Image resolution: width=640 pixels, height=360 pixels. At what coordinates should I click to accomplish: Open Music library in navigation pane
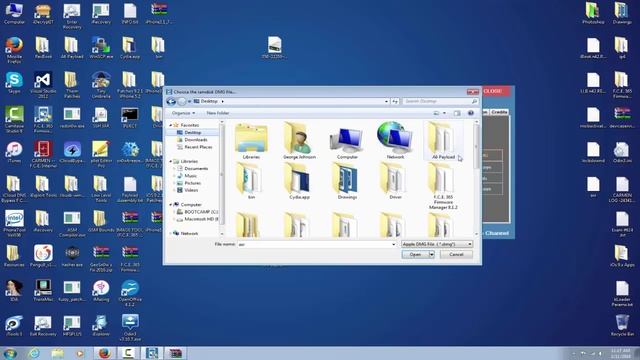(x=190, y=176)
